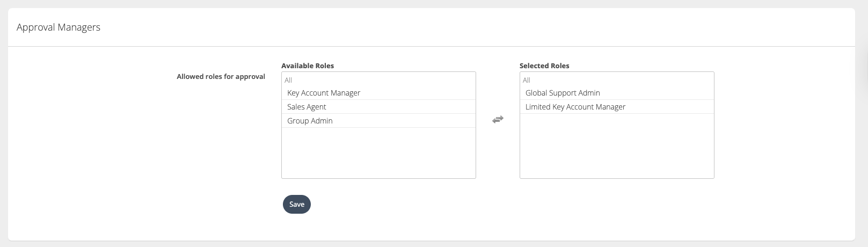The image size is (868, 247).
Task: Select Key Account Manager in Available Roles
Action: (324, 93)
